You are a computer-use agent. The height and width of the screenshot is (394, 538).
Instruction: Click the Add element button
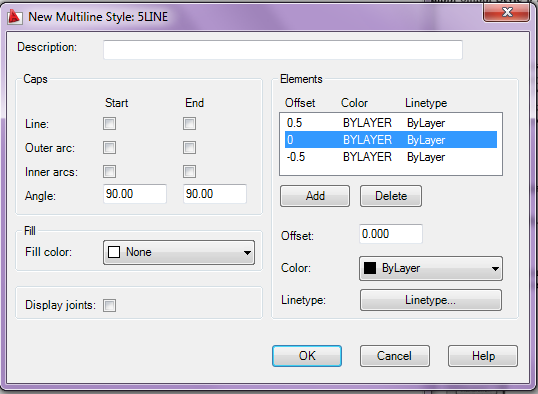tap(315, 196)
